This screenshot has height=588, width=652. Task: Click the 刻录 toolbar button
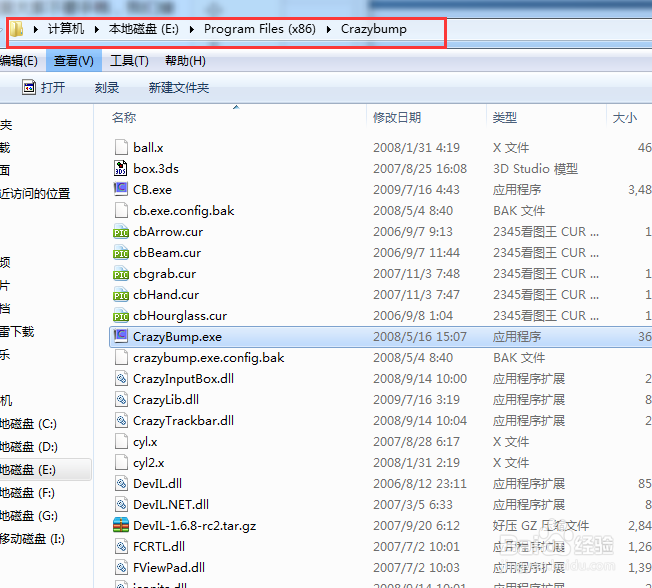pos(107,88)
